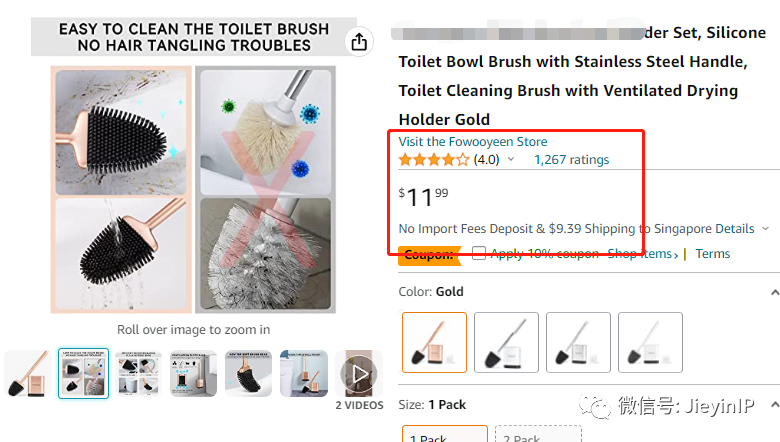
Task: Tick the Apply 10% coupon checkbox
Action: 479,254
